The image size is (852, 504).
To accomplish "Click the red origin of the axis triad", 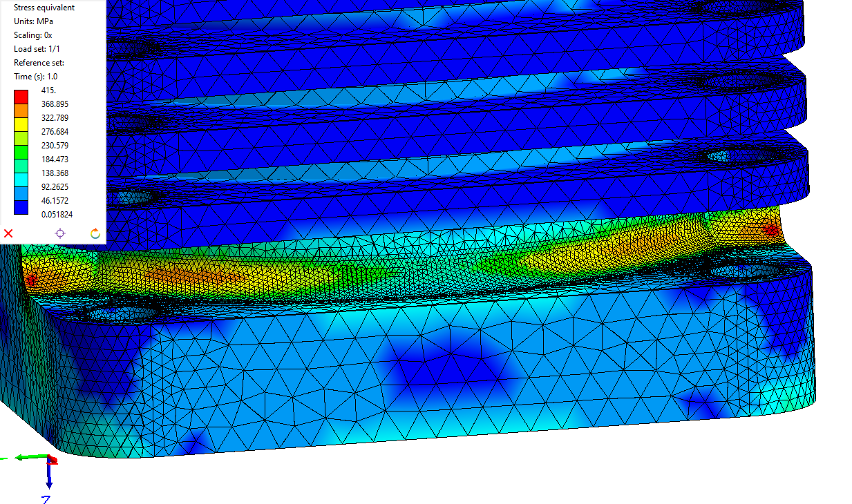I will 51,459.
